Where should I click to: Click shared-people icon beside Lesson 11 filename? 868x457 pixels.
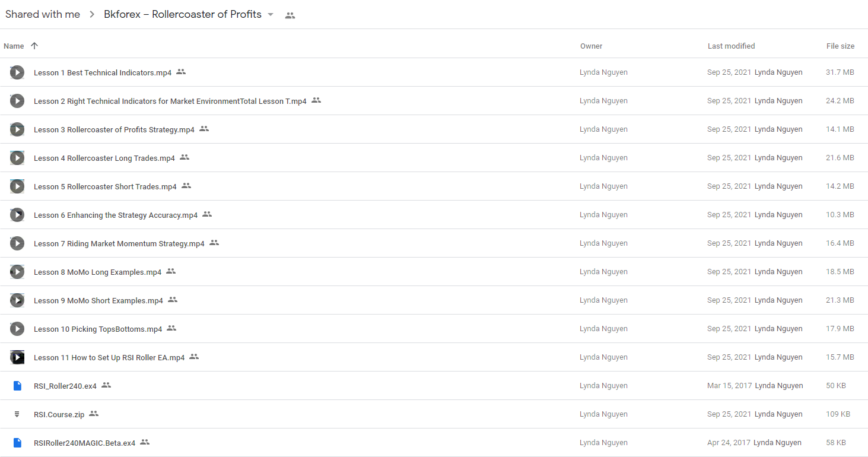(194, 357)
